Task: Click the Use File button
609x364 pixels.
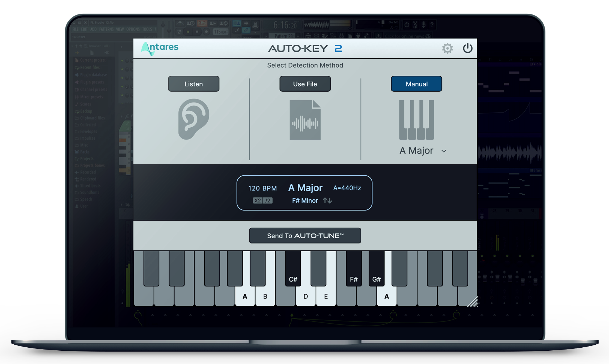Action: 305,84
